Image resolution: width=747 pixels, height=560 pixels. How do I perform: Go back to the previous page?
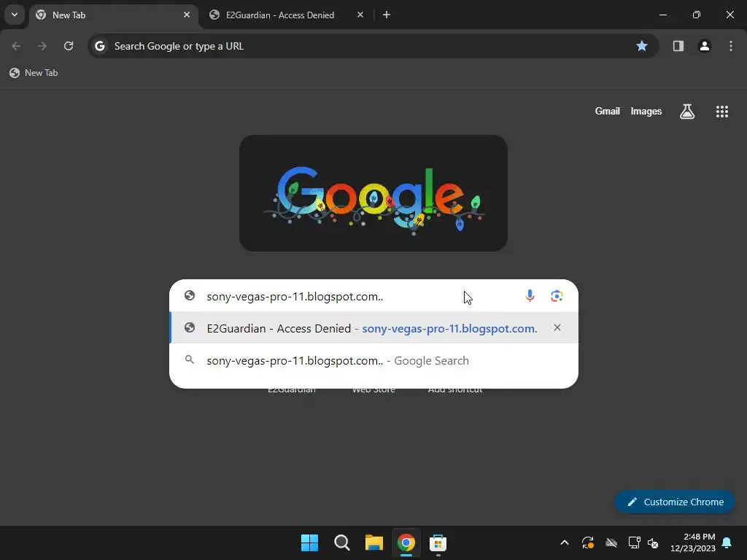pyautogui.click(x=16, y=46)
